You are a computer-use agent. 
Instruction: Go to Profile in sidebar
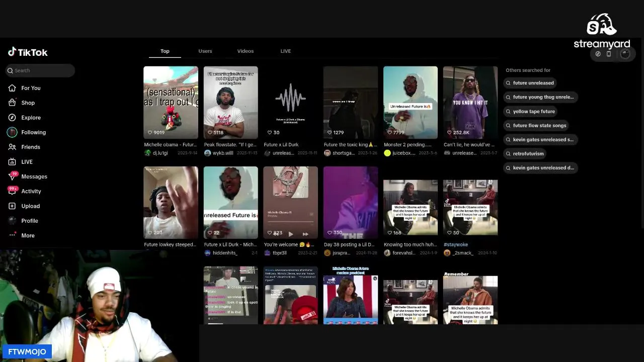click(x=23, y=221)
